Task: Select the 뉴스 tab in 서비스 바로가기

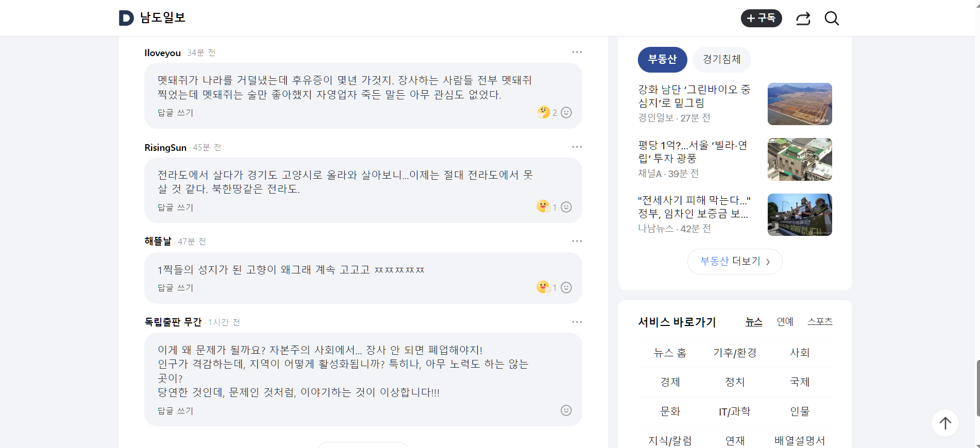Action: [x=753, y=321]
